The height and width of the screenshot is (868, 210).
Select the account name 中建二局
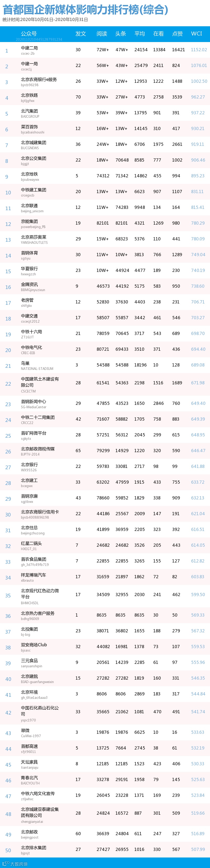29,48
